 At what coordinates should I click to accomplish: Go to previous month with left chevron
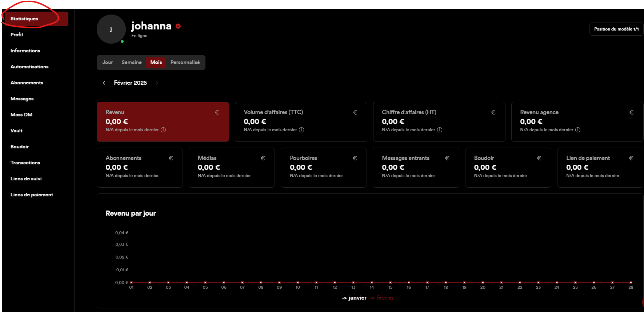pyautogui.click(x=104, y=83)
